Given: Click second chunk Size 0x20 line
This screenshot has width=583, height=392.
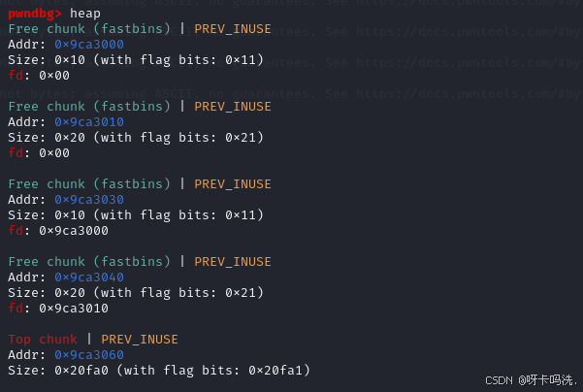Looking at the screenshot, I should tap(136, 138).
